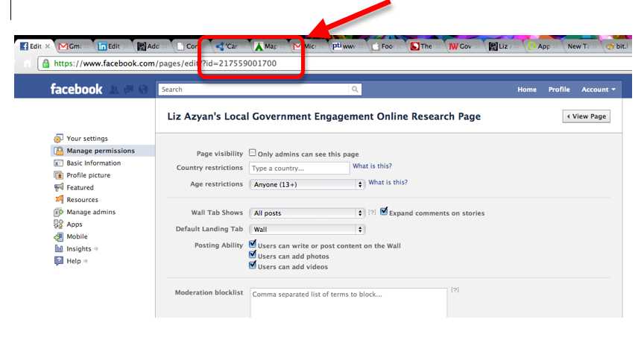This screenshot has height=346, width=644.
Task: Click the Moderation blocklist text area
Action: tap(348, 302)
